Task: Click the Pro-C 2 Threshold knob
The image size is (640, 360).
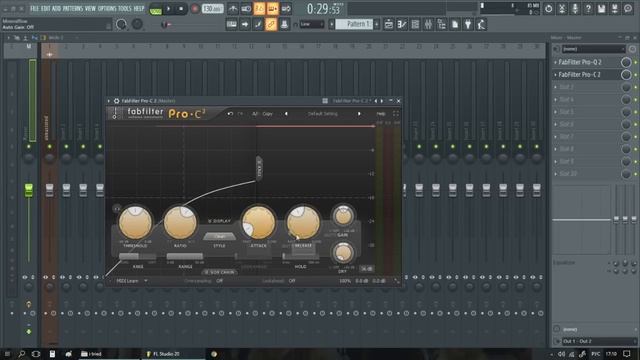Action: coord(136,222)
